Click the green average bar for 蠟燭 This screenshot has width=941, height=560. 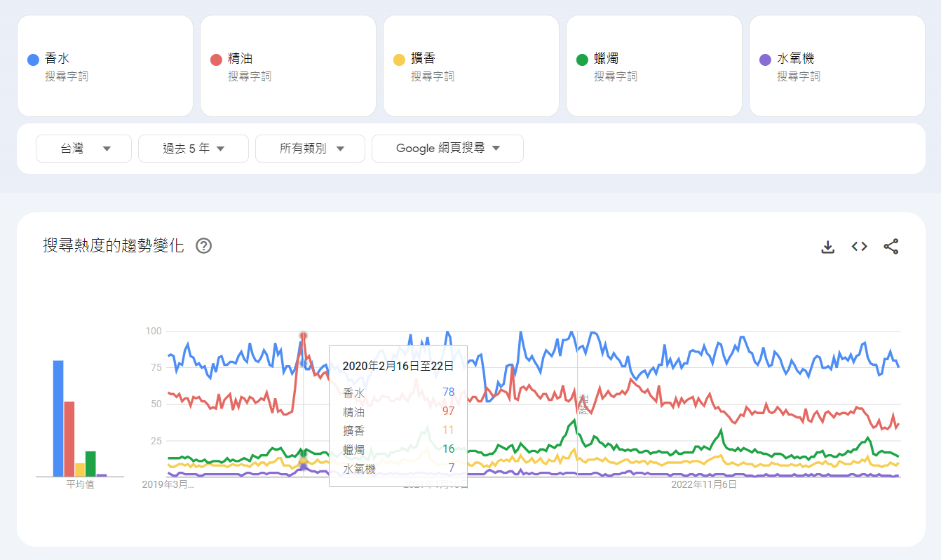(90, 464)
